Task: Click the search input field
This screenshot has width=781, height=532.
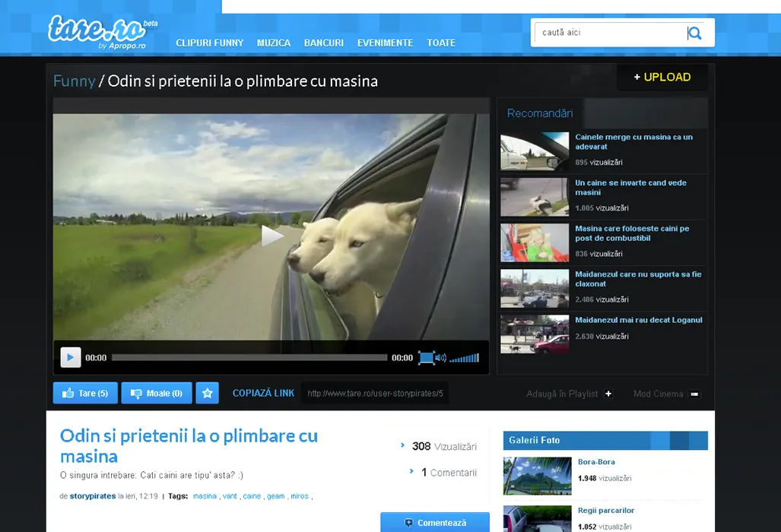Action: [608, 33]
